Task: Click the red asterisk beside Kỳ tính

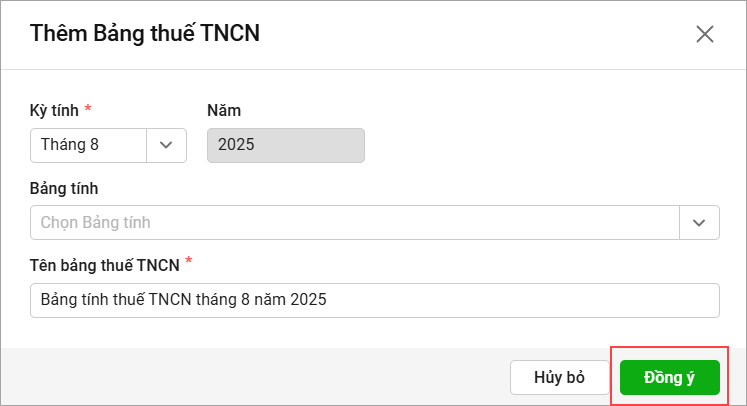Action: click(x=88, y=108)
